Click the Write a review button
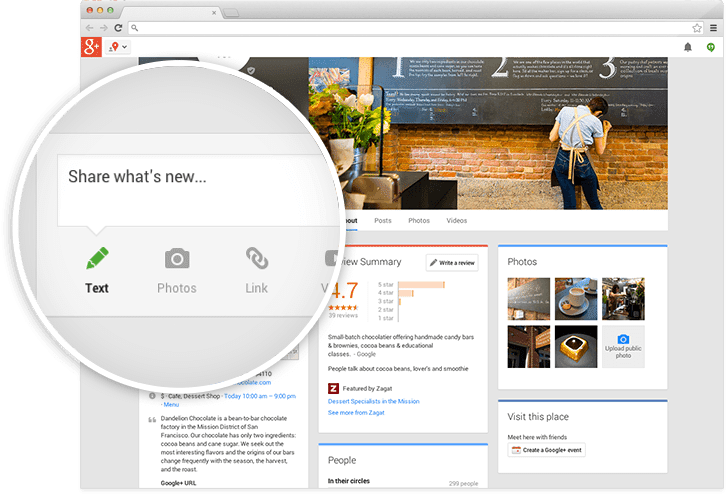The width and height of the screenshot is (727, 498). tap(452, 262)
